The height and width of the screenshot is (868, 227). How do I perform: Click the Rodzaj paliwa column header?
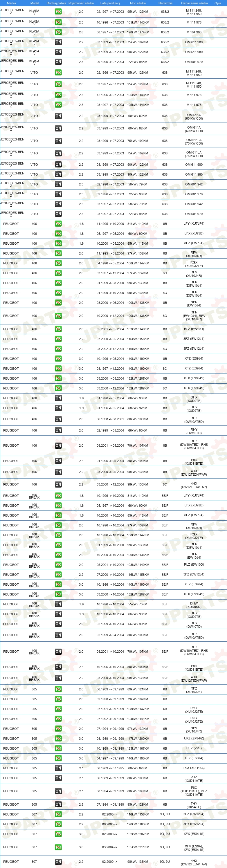56,3
